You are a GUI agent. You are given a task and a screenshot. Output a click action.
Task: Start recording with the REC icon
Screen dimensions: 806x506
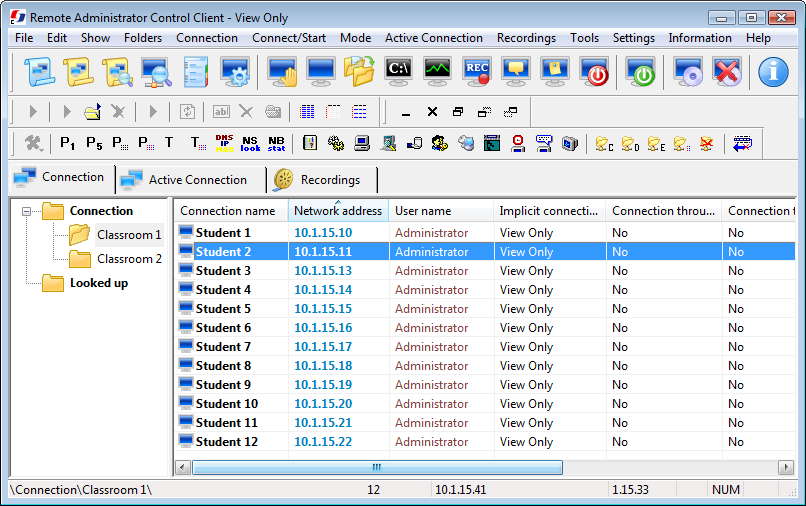click(477, 71)
